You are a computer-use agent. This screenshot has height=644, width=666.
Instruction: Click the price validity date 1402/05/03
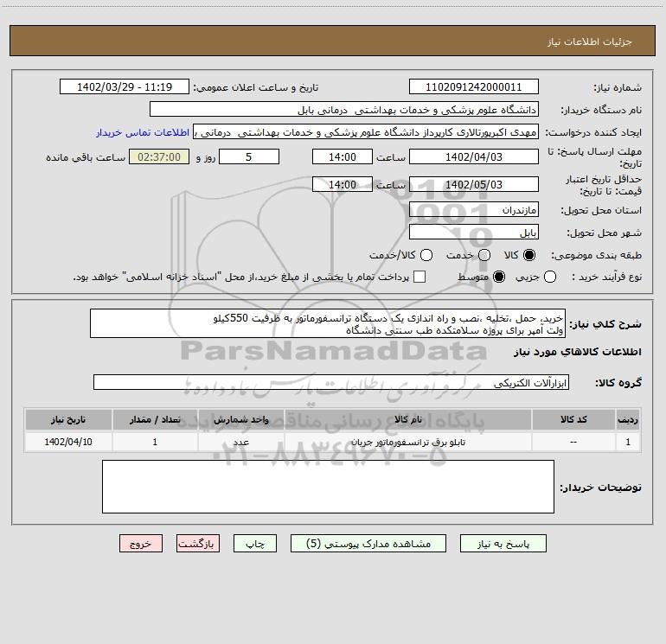(474, 184)
